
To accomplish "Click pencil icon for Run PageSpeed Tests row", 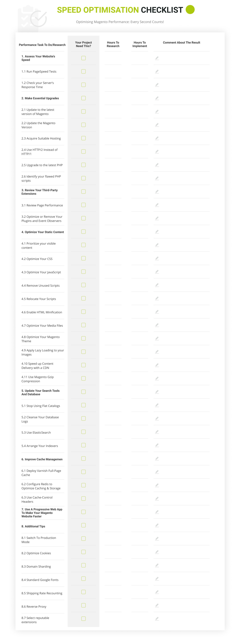I will coord(157,72).
